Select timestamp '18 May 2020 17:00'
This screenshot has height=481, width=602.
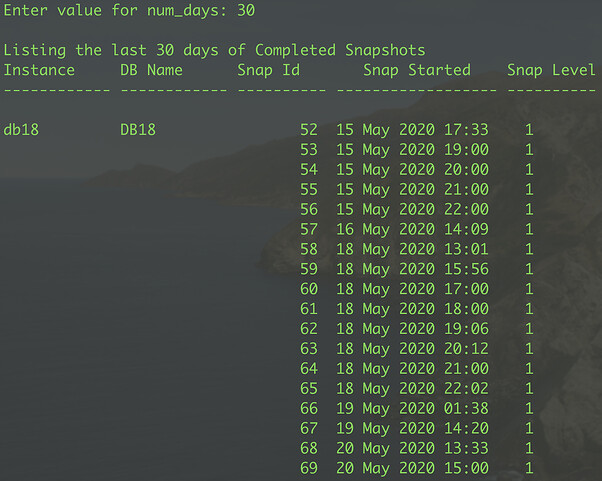coord(412,289)
